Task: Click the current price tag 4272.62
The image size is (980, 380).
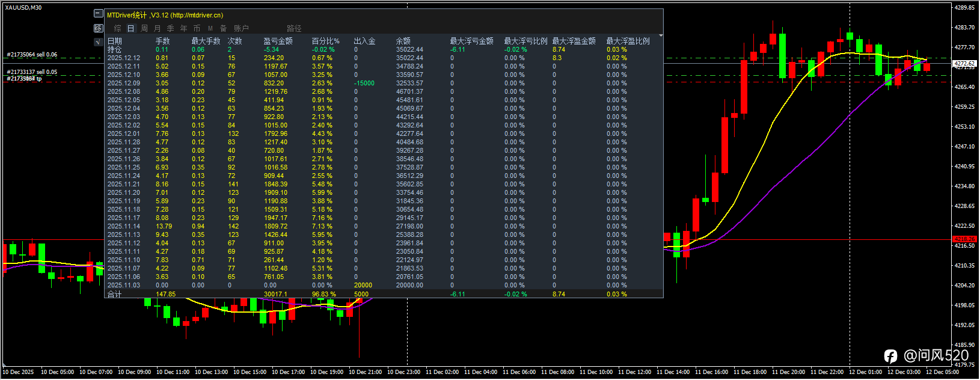Action: [964, 63]
